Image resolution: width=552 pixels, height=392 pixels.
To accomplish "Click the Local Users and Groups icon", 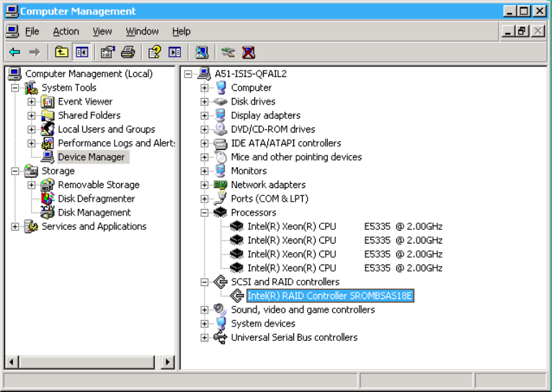I will [47, 129].
